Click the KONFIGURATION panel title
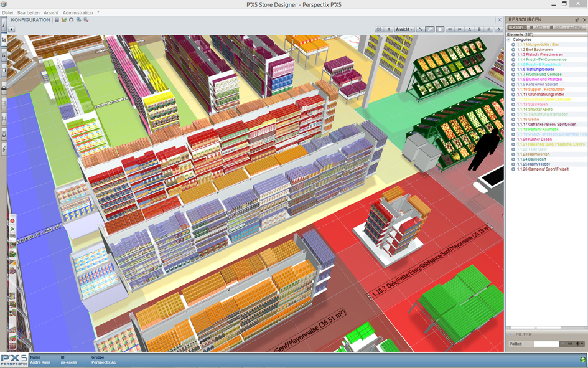588x368 pixels. pos(30,20)
